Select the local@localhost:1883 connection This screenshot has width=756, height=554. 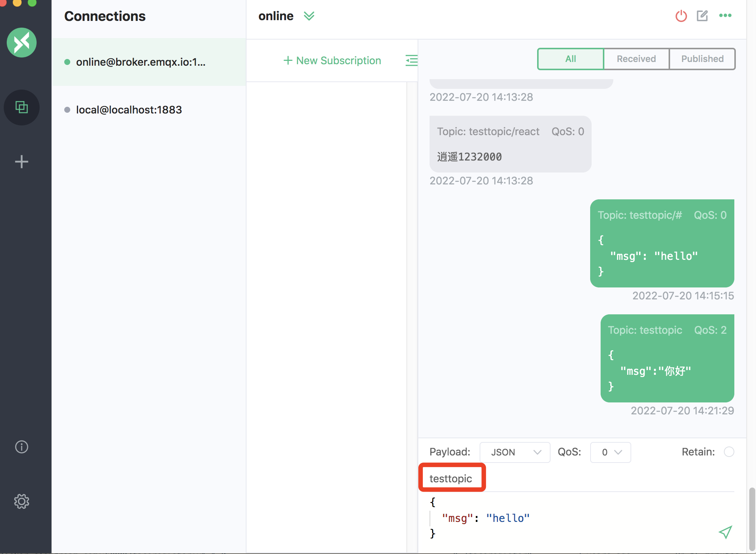tap(129, 110)
